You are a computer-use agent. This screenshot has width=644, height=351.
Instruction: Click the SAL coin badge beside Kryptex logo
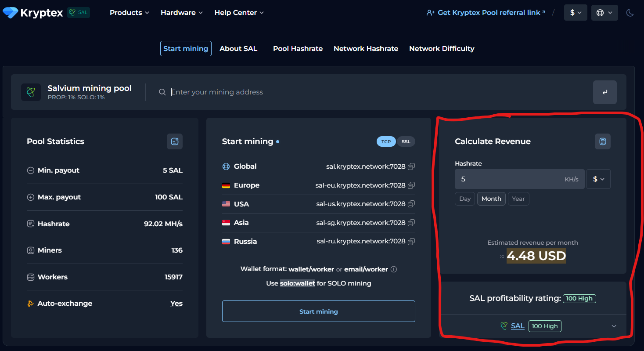[79, 12]
